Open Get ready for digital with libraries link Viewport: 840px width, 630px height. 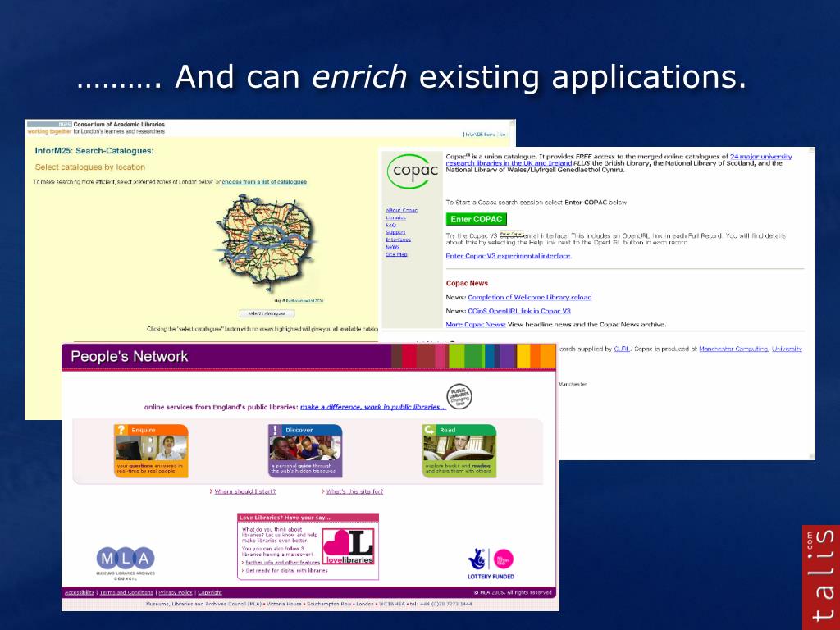click(286, 571)
